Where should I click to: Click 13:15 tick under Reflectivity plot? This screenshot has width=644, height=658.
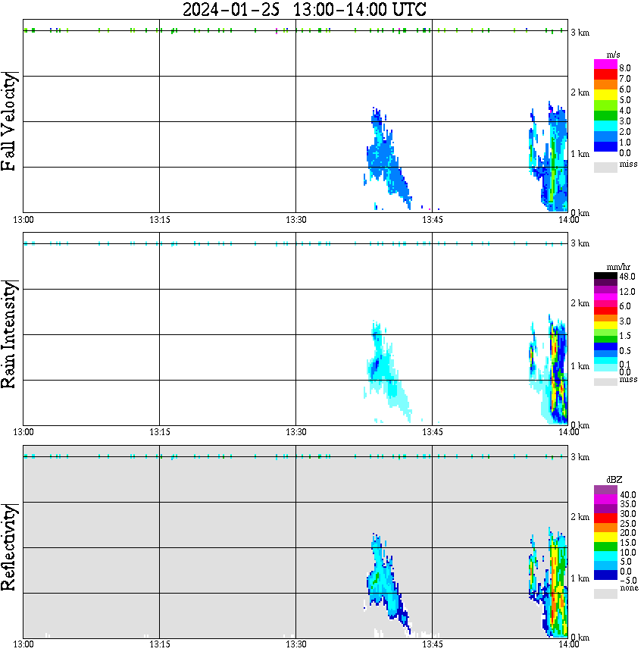[159, 644]
